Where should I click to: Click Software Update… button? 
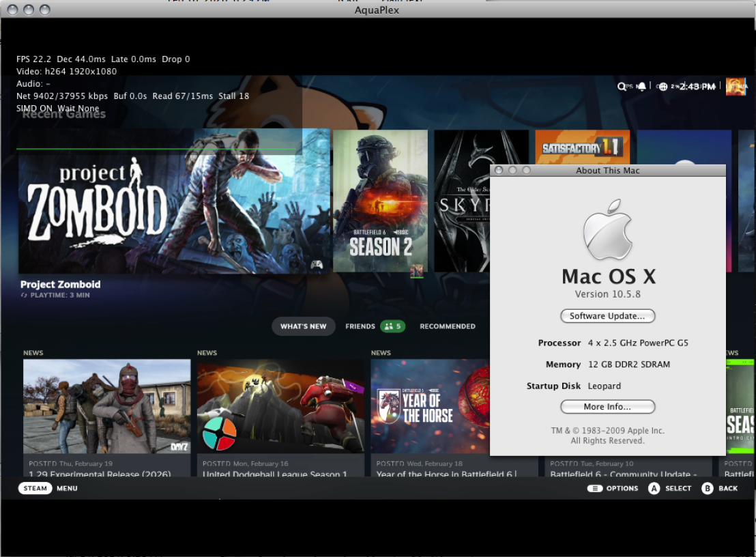click(607, 316)
